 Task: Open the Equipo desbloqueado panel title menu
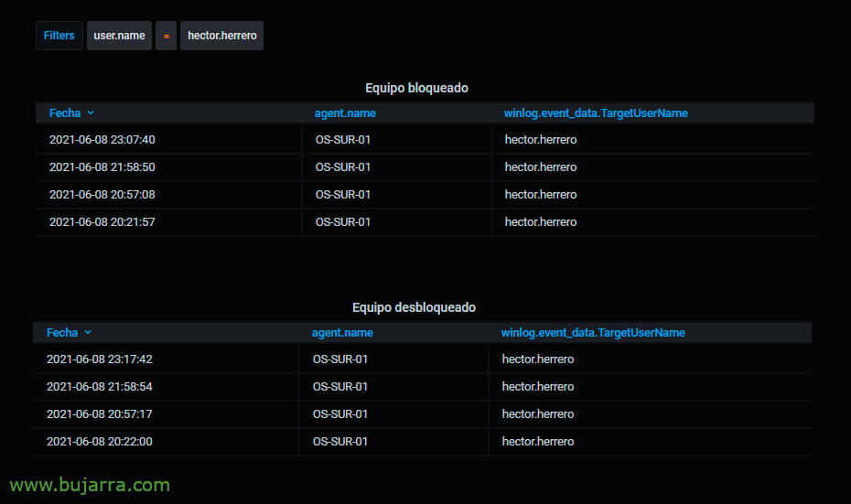[x=415, y=307]
